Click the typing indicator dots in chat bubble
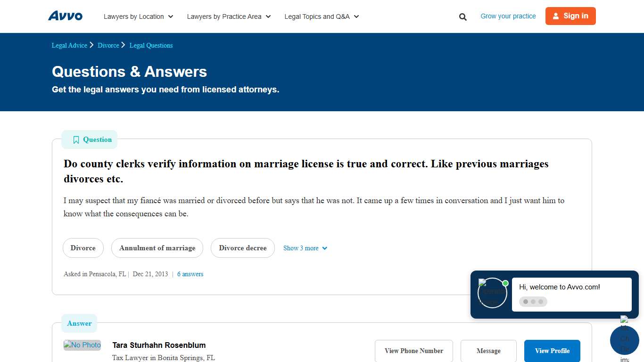The width and height of the screenshot is (644, 362). pyautogui.click(x=533, y=301)
